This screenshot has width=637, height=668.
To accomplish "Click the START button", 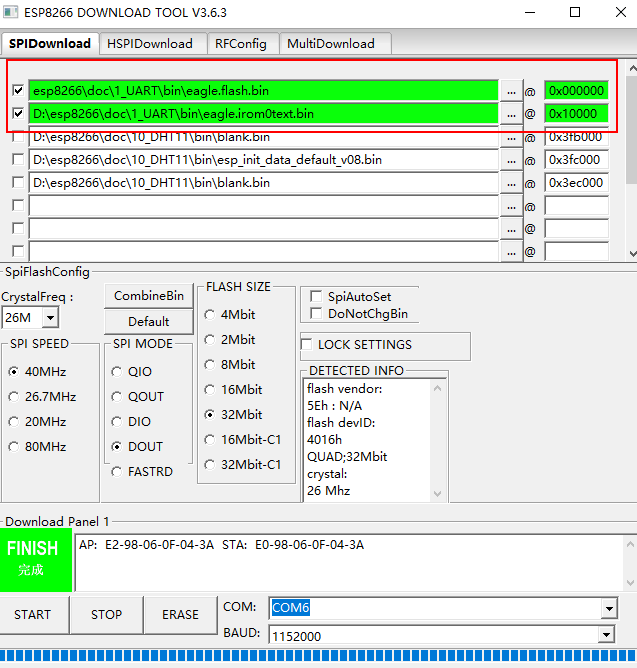I will pos(34,615).
